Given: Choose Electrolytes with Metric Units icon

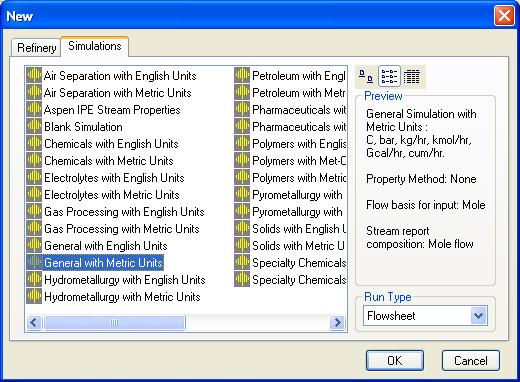Looking at the screenshot, I should (x=34, y=194).
